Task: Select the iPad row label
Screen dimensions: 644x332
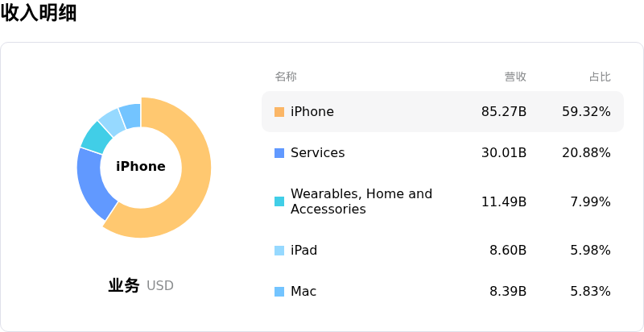Action: click(x=303, y=251)
